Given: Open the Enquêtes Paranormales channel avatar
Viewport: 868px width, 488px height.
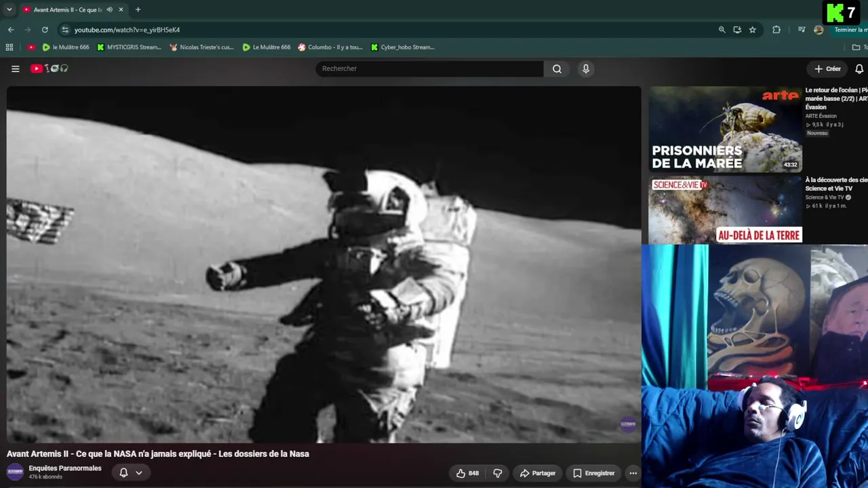Looking at the screenshot, I should pyautogui.click(x=15, y=472).
